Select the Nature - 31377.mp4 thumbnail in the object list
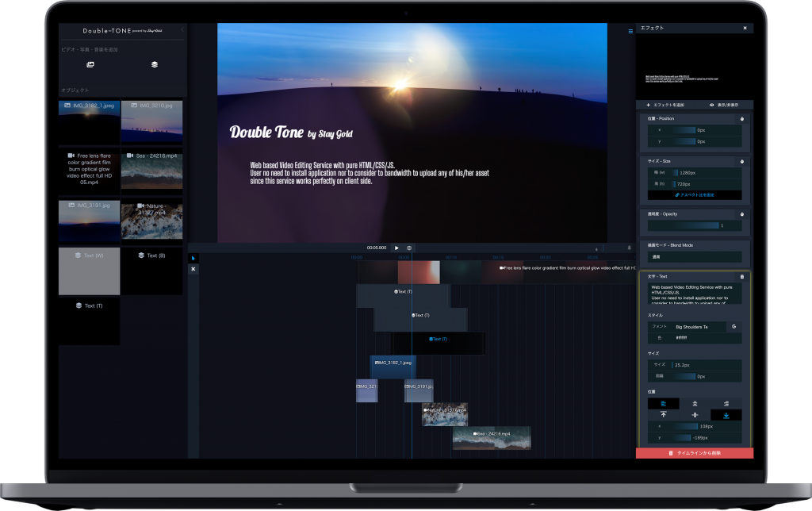 tap(151, 221)
